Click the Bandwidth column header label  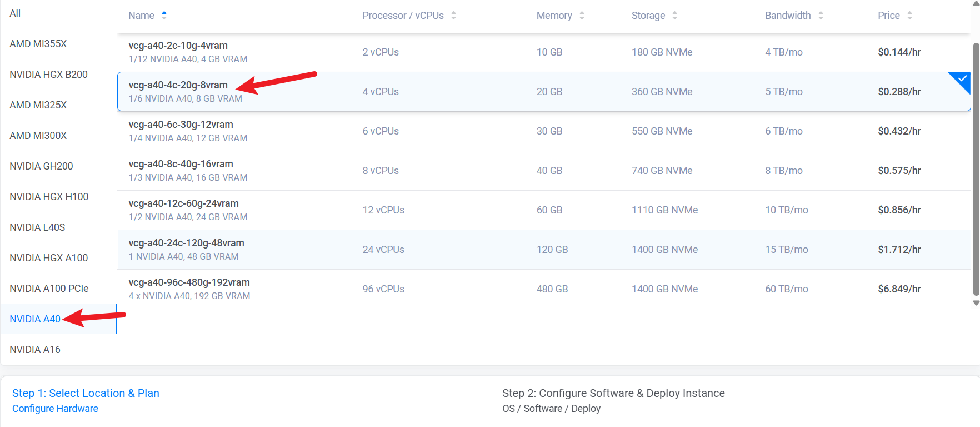[788, 16]
